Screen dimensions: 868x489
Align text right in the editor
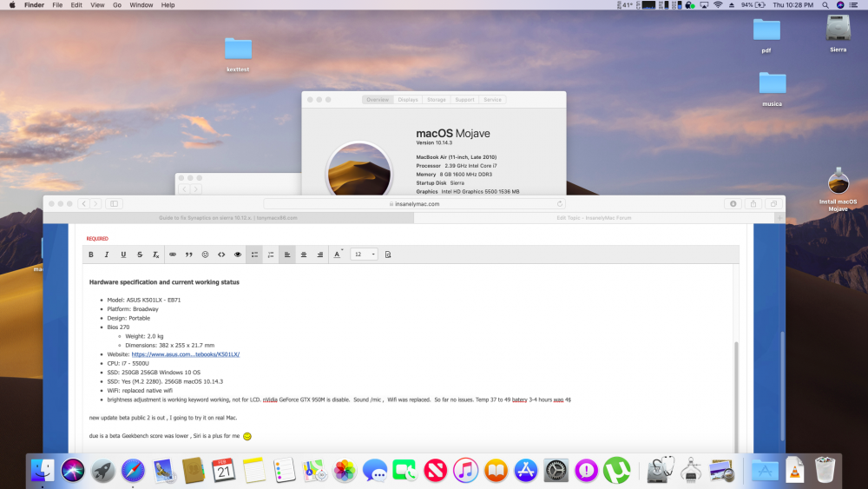coord(320,254)
